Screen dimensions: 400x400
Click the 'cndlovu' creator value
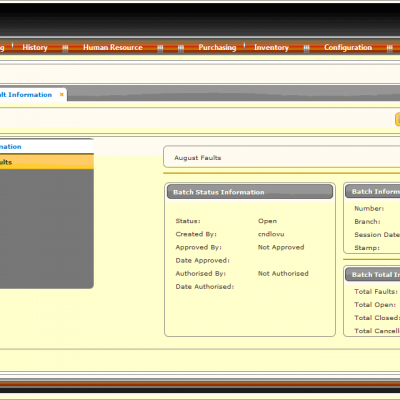click(271, 234)
